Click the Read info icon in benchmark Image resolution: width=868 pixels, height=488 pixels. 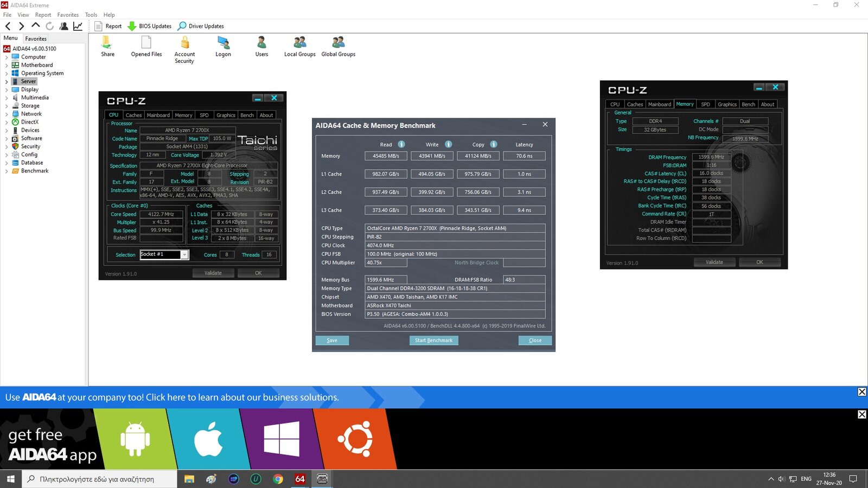[401, 144]
